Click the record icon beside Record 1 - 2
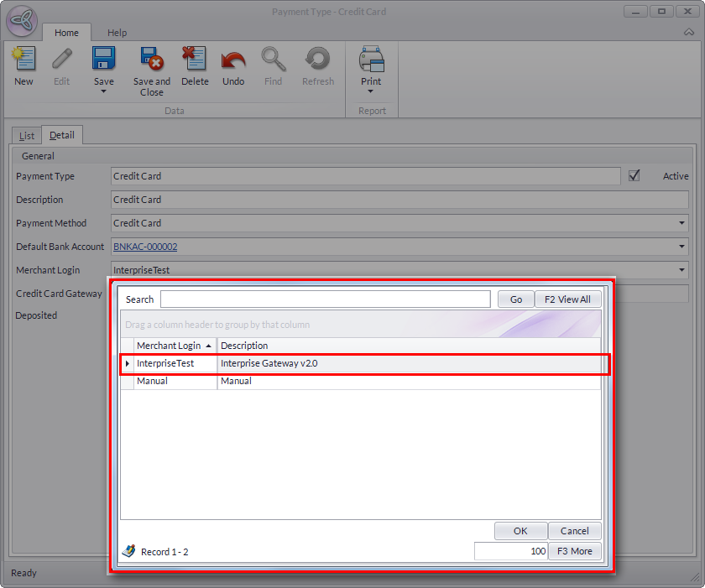 pyautogui.click(x=128, y=551)
